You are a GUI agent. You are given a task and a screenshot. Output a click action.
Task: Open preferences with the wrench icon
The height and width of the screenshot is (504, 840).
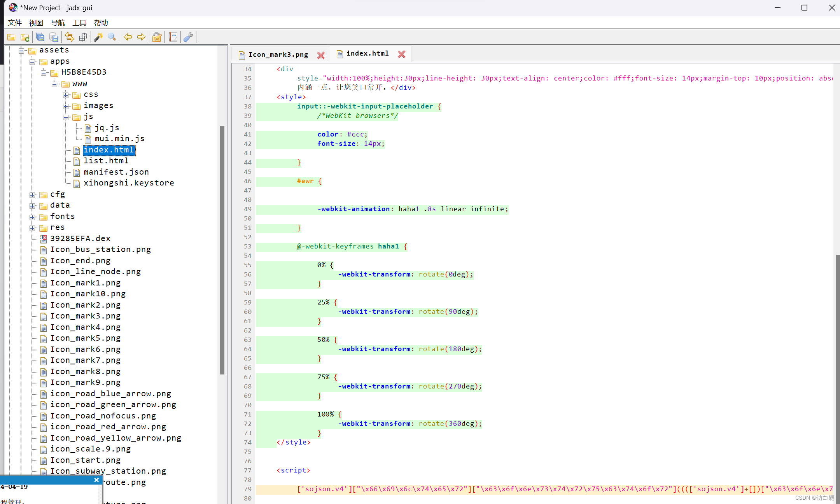click(x=189, y=37)
